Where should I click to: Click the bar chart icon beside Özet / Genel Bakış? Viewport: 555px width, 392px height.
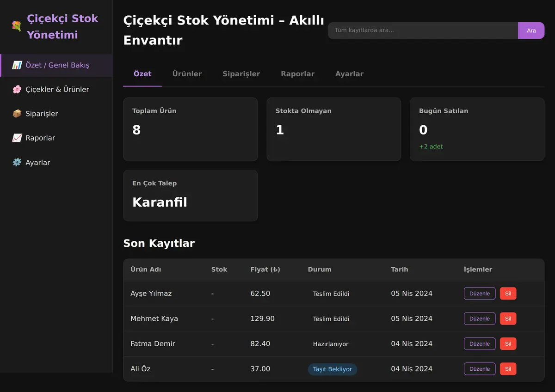click(17, 65)
